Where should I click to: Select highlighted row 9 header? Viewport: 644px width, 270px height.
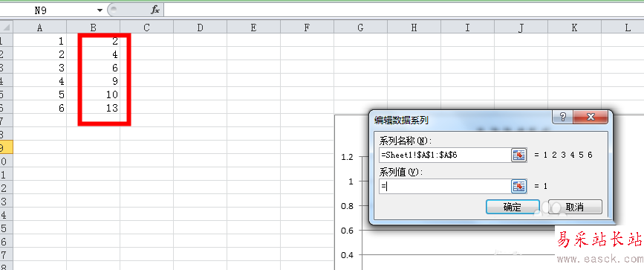click(6, 147)
